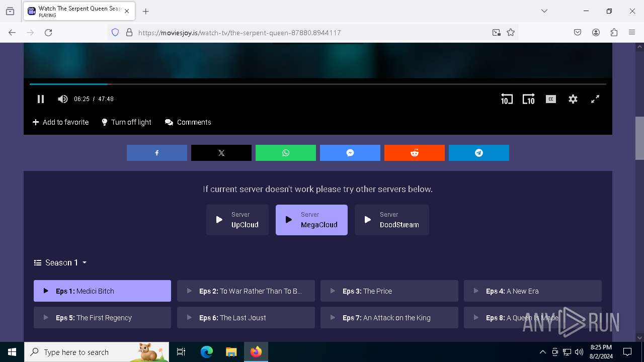Open Task View on taskbar
This screenshot has height=362, width=644.
(181, 352)
